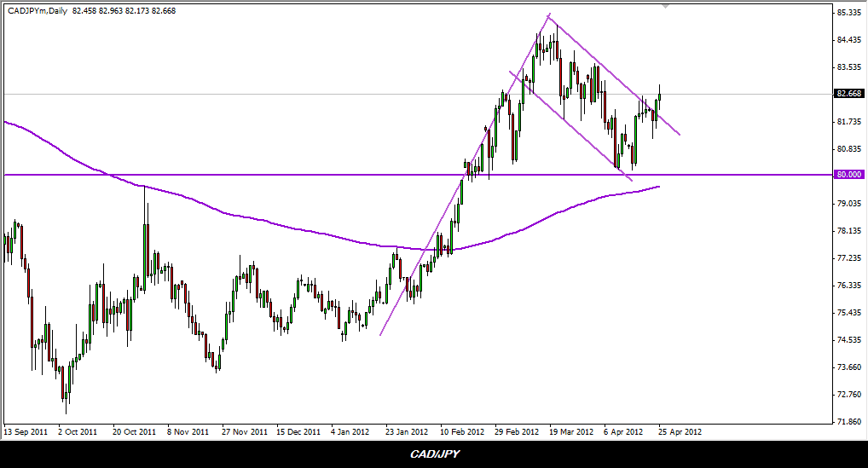
Task: Click the 15 Dec 2011 date label
Action: click(298, 432)
